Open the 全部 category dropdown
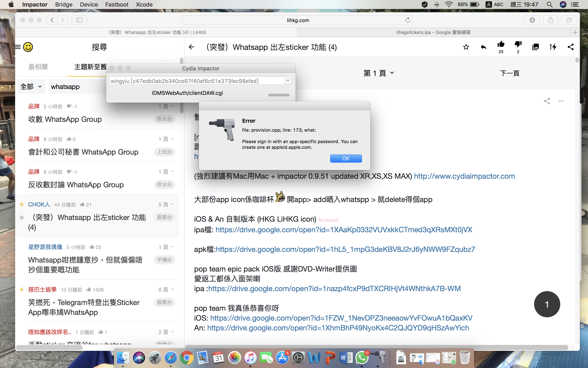588x368 pixels. point(31,87)
